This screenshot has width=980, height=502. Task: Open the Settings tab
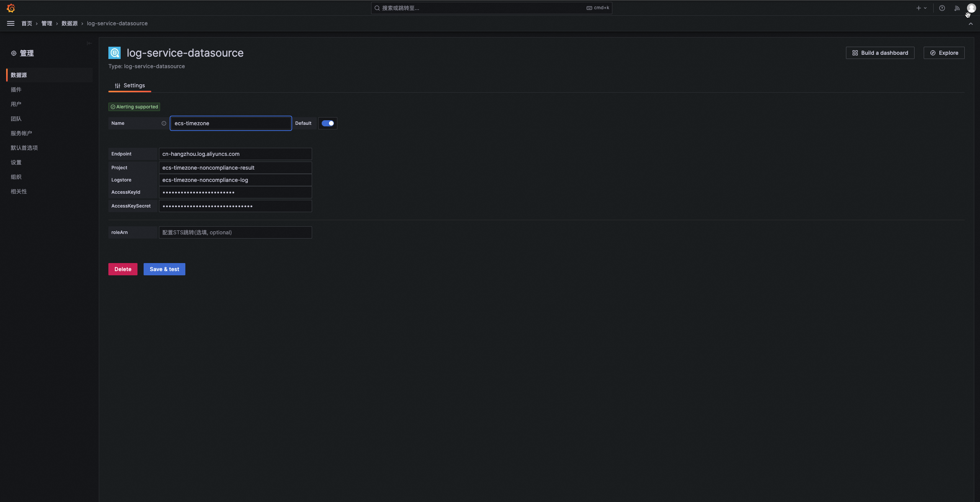coord(130,85)
